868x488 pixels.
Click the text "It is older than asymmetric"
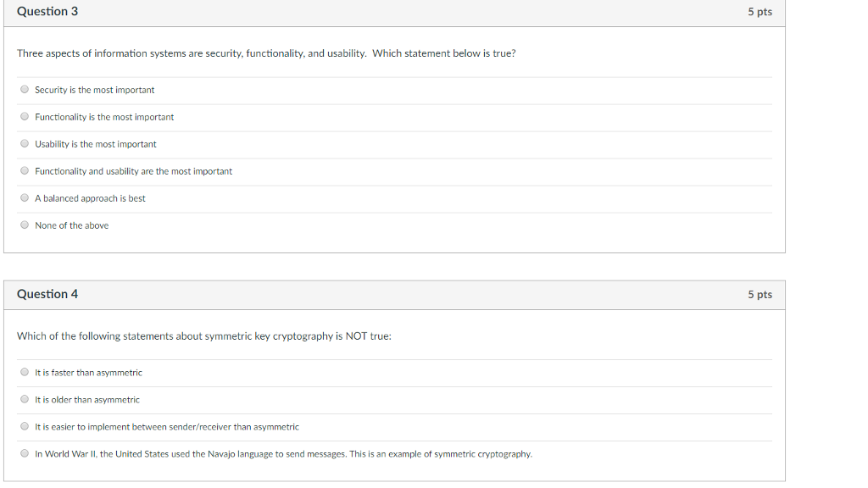point(87,400)
